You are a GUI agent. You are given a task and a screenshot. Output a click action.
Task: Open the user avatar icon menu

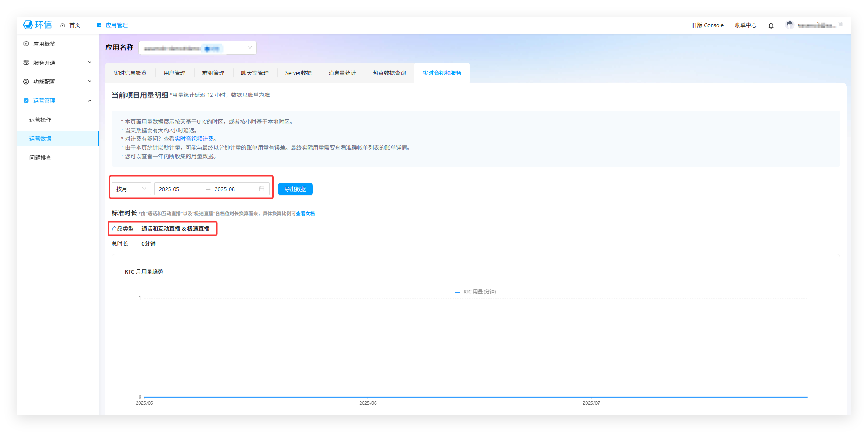point(789,25)
